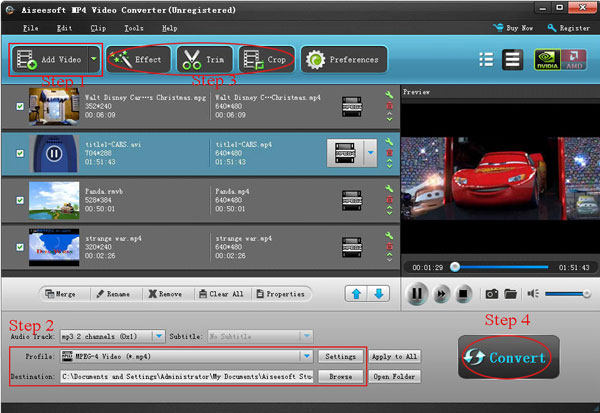Move selected video down with arrow
Image resolution: width=600 pixels, height=413 pixels.
coord(378,294)
